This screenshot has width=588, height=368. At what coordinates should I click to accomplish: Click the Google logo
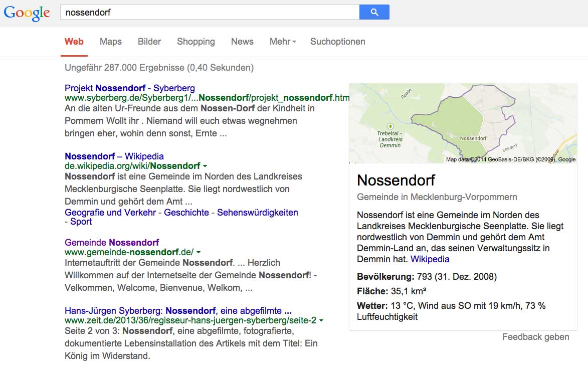coord(27,13)
